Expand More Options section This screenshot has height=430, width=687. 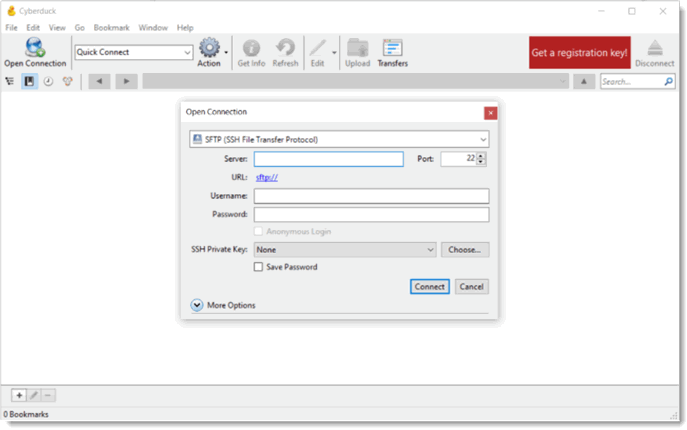tap(197, 305)
